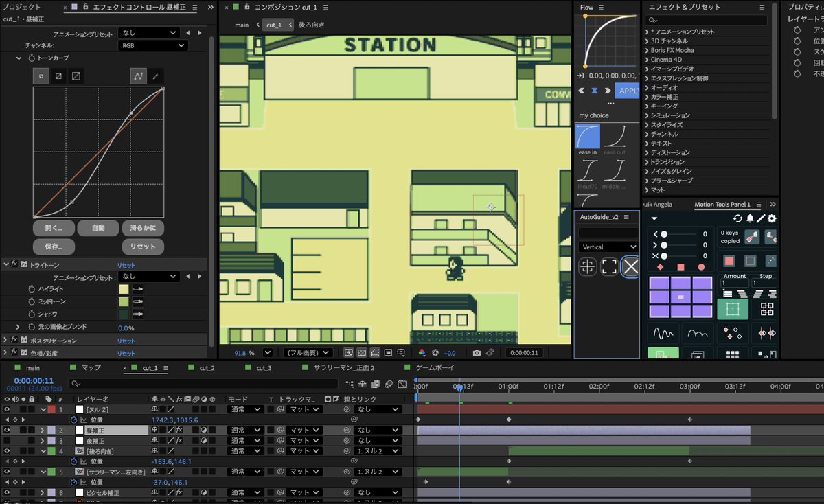Toggle the motion blur icon in timeline header
Screen dimensions: 824x504
click(x=389, y=384)
